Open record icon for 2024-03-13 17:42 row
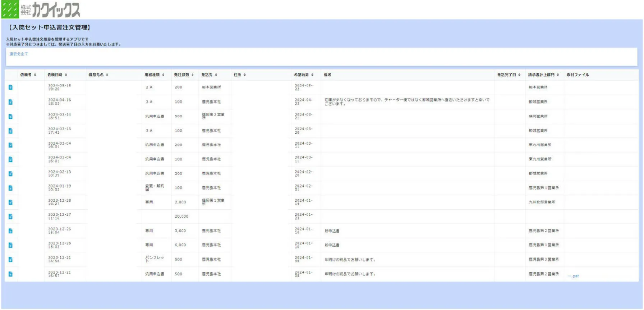Screen dimensions: 644x310 point(10,131)
